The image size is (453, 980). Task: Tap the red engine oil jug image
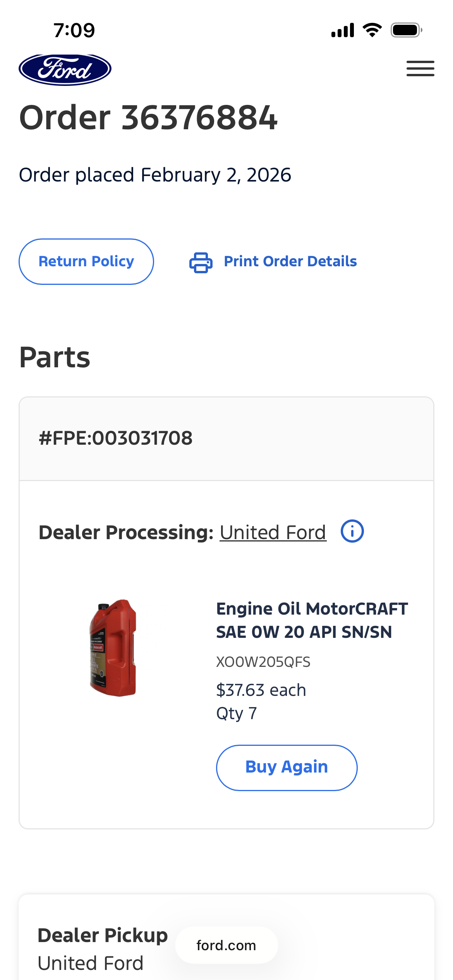(x=113, y=648)
